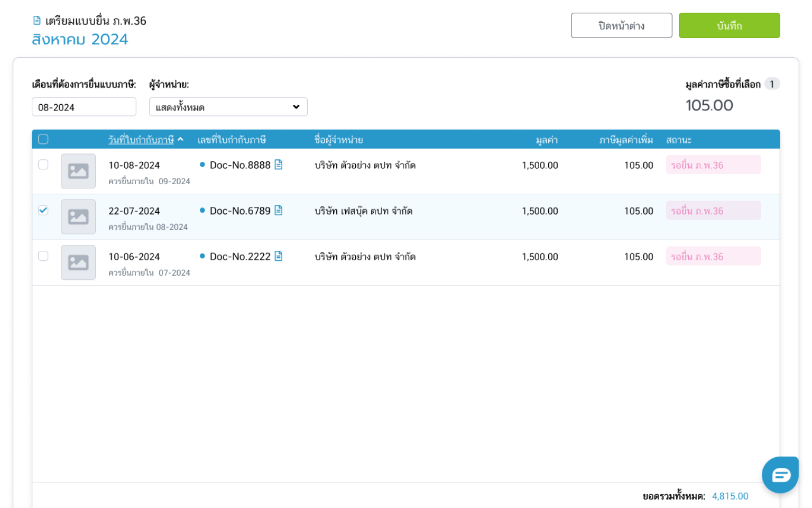Open document icon next to Doc-No.8888
The height and width of the screenshot is (508, 812).
[x=279, y=165]
